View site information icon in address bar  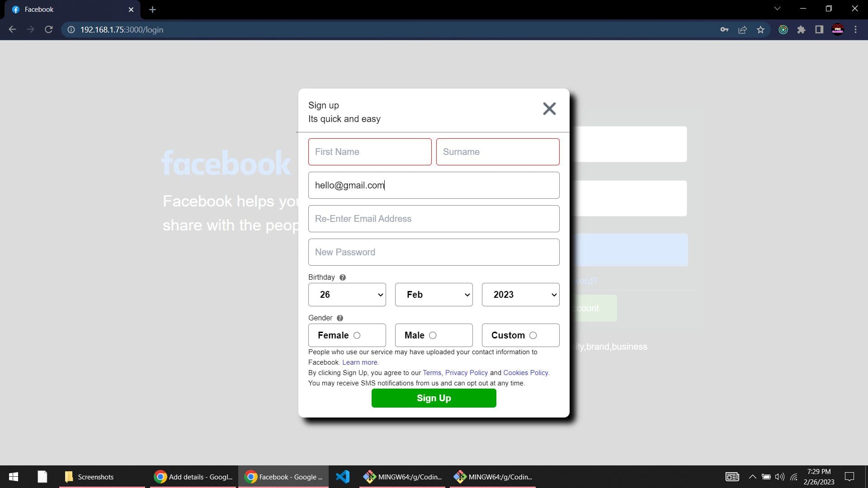(x=71, y=30)
